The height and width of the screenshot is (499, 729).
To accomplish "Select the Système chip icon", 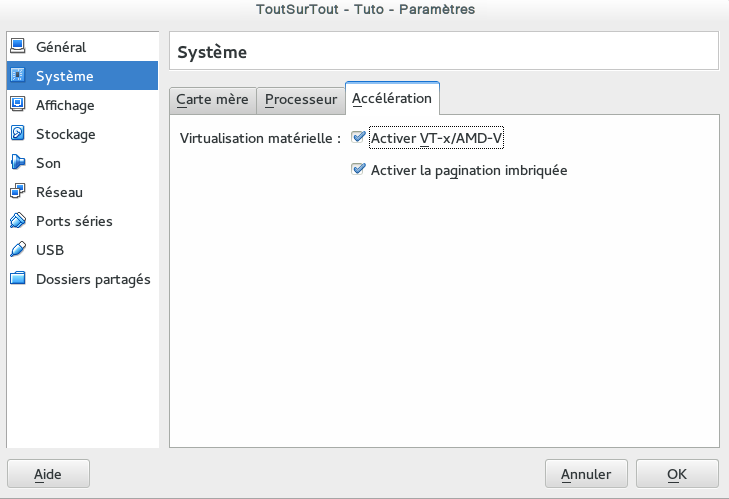I will pos(18,75).
